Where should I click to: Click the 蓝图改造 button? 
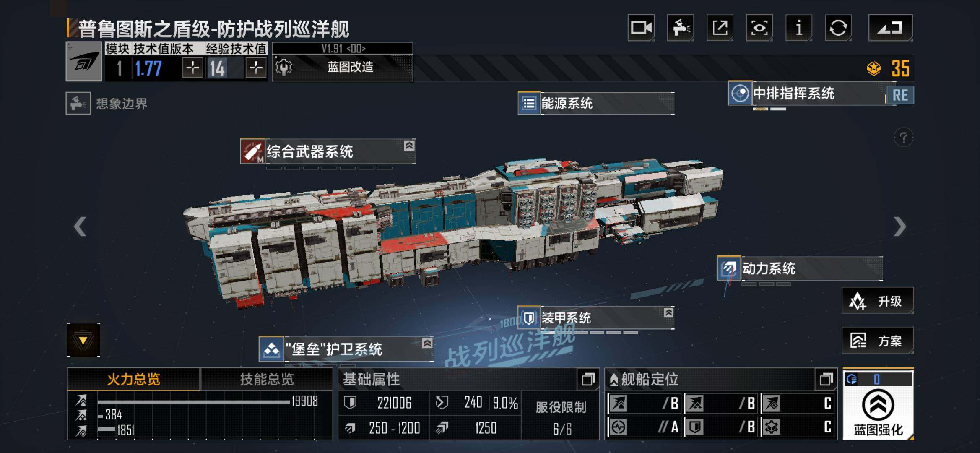343,67
